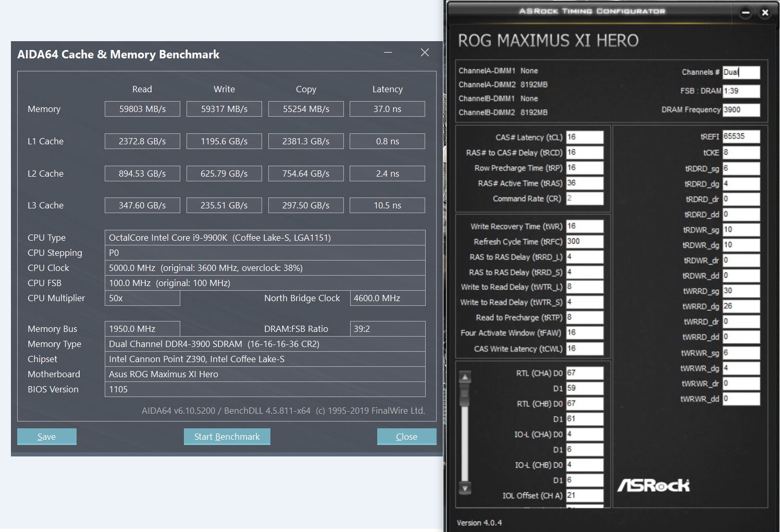Click the Write to Read Delay (tWTR_L) field
780x532 pixels.
[585, 287]
